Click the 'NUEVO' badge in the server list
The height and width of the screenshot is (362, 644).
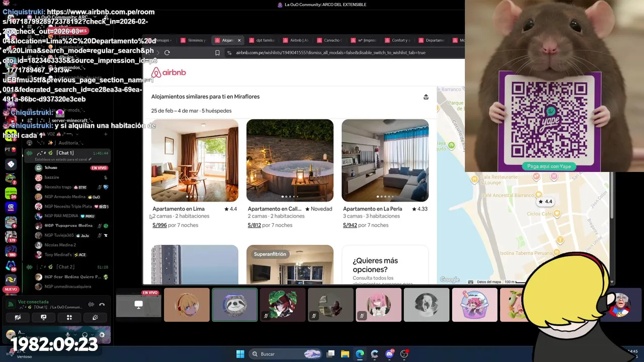tap(11, 290)
